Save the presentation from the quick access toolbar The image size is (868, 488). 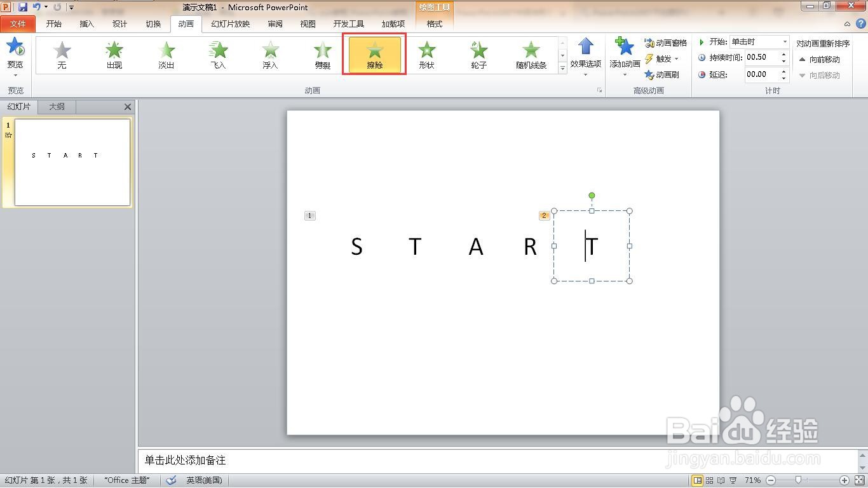pyautogui.click(x=23, y=7)
